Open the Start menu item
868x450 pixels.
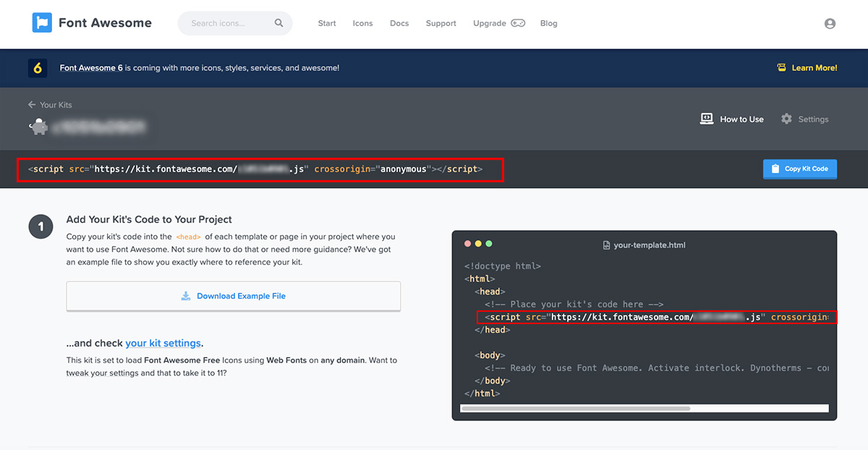pos(327,23)
